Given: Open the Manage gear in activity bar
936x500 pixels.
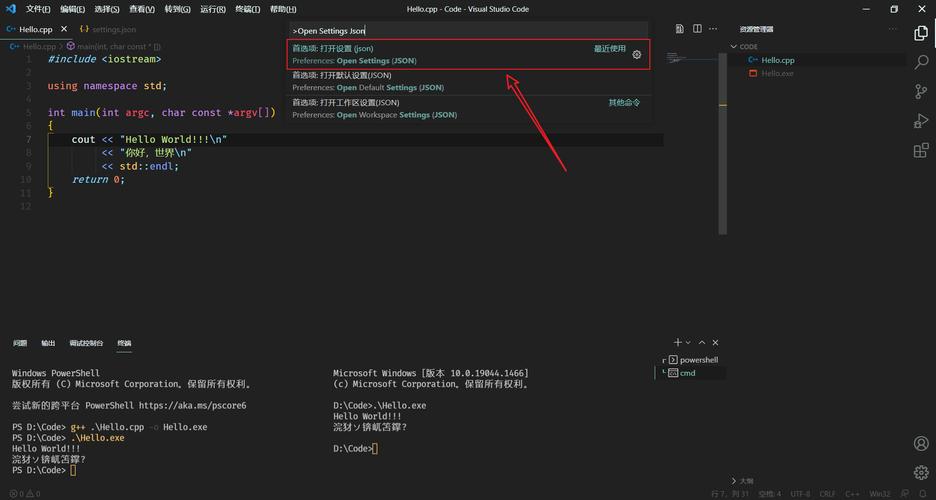Looking at the screenshot, I should [x=921, y=472].
